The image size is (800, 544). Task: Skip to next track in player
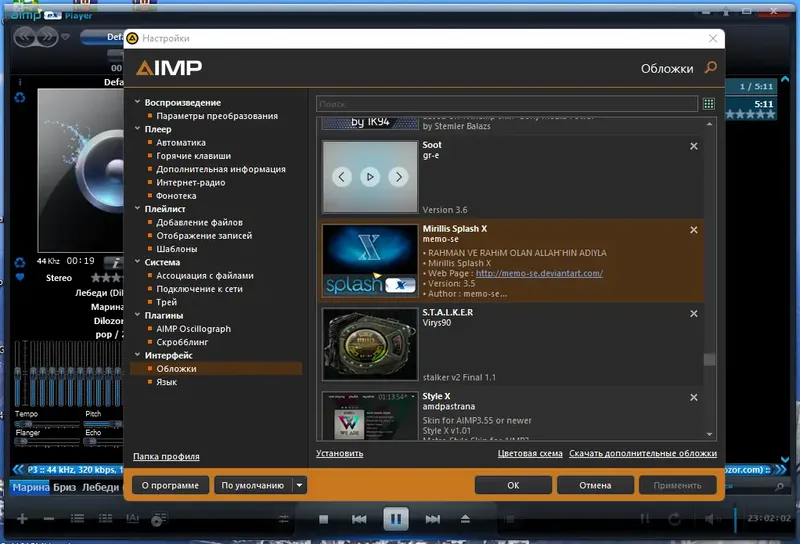coord(433,520)
